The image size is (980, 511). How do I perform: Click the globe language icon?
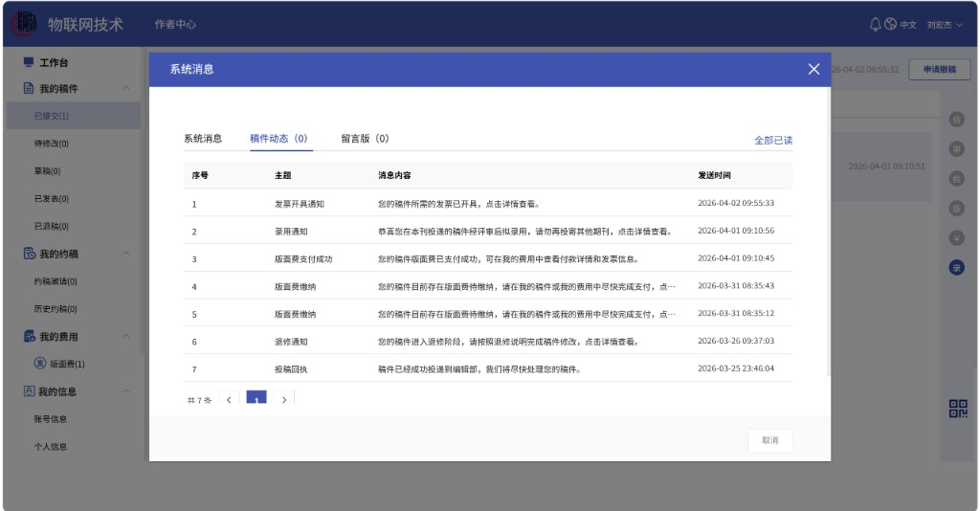coord(890,24)
